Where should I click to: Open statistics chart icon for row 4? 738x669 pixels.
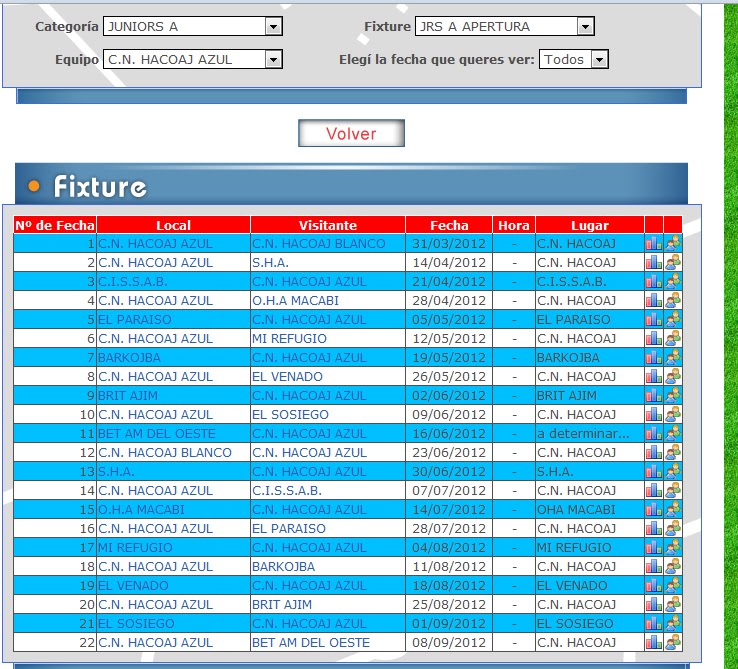tap(653, 300)
